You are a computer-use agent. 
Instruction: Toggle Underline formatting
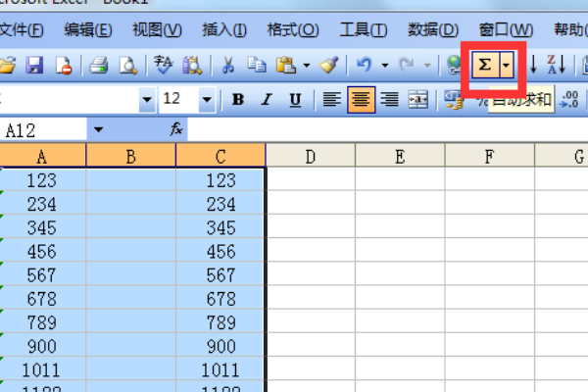295,100
